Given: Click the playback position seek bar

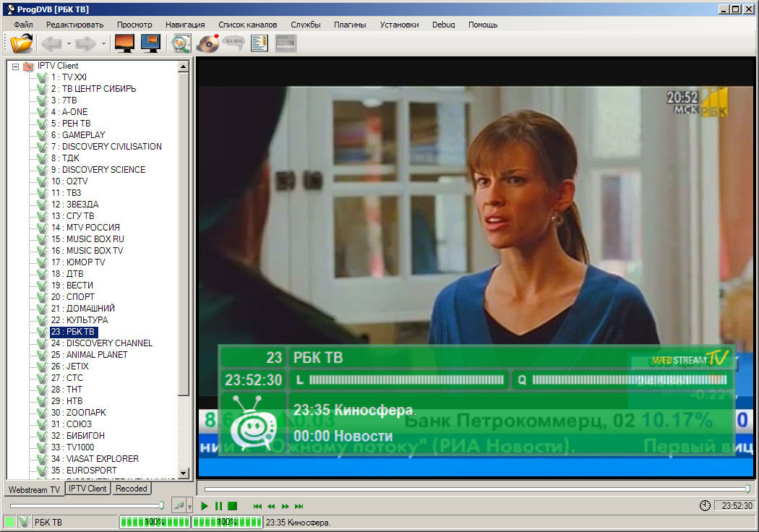Looking at the screenshot, I should coord(477,489).
